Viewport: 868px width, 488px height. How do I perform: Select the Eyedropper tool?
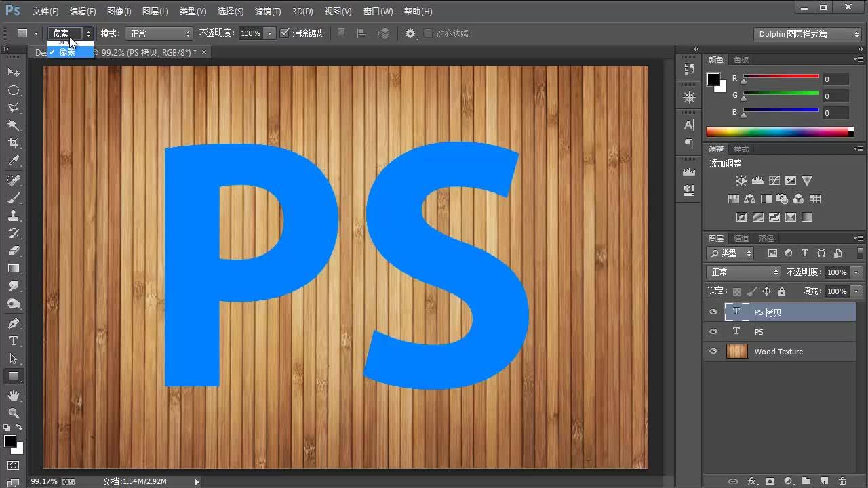(14, 161)
